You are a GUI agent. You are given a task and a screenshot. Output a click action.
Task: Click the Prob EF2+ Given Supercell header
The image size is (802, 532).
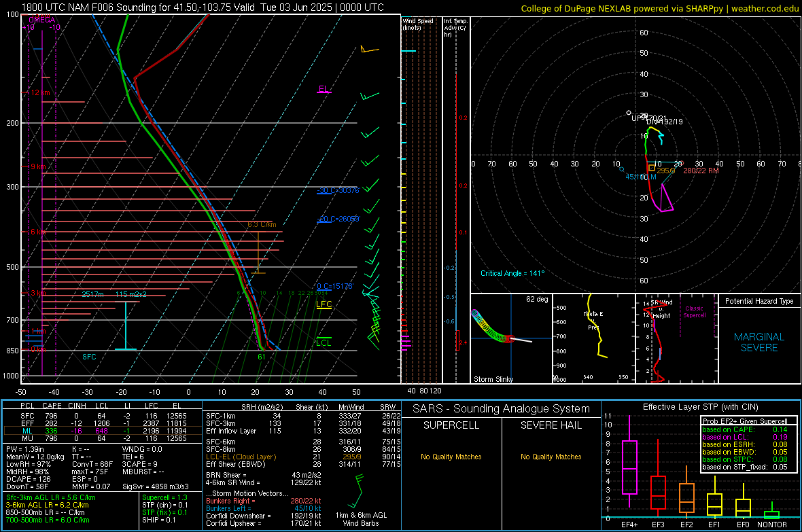pos(745,421)
